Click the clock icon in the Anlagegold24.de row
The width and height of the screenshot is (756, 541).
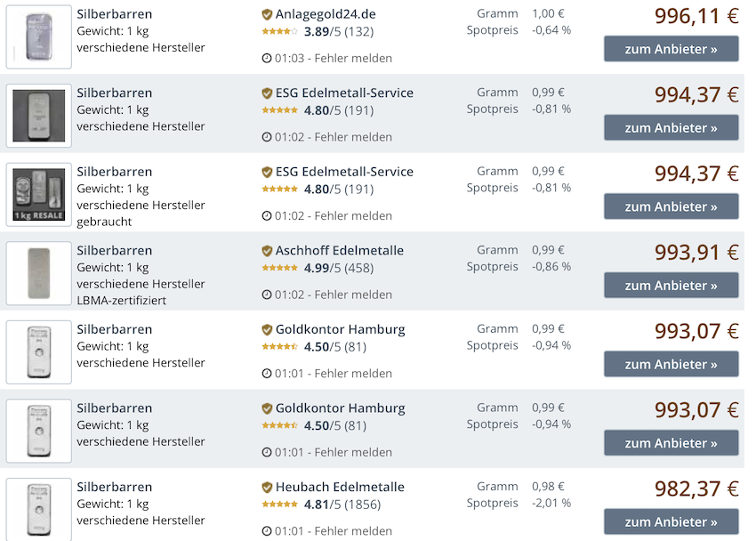267,59
